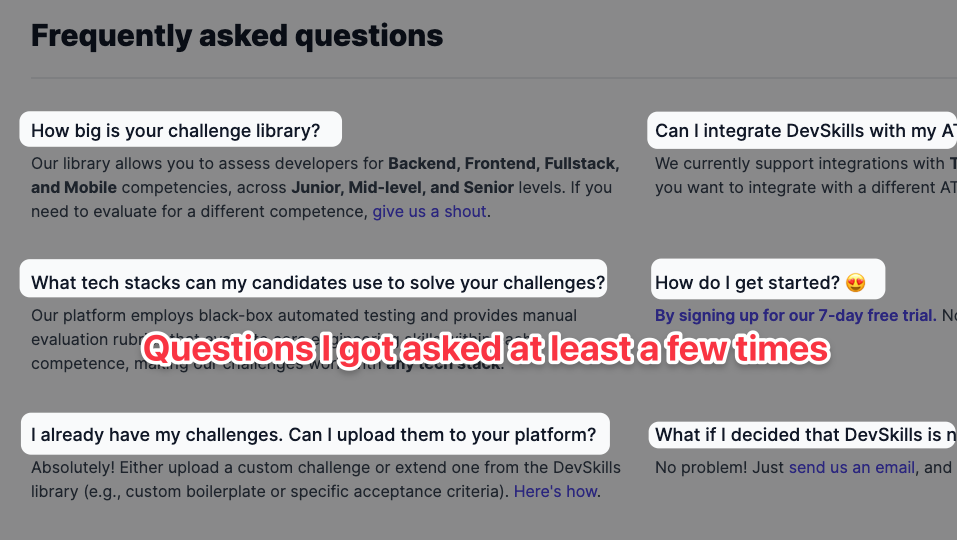Viewport: 957px width, 540px height.
Task: Click the red 'Questions I got asked' overlay caption
Action: coord(486,350)
